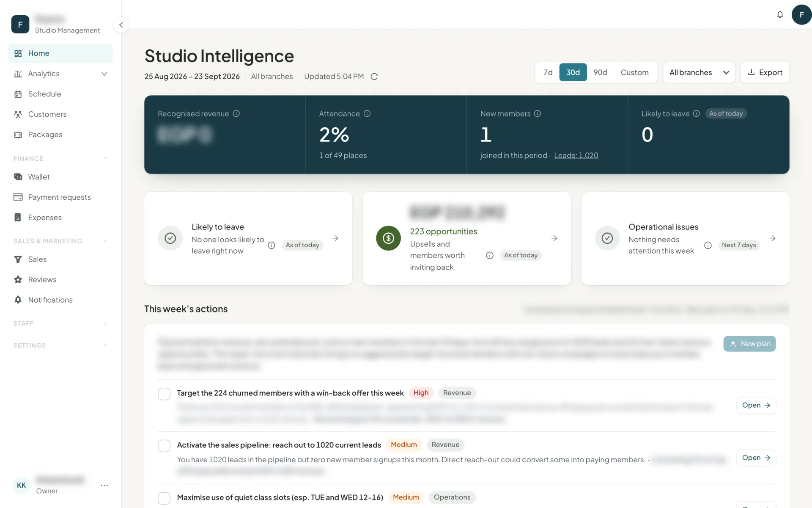The image size is (812, 508).
Task: Check the win-back offer action checkbox
Action: click(164, 394)
